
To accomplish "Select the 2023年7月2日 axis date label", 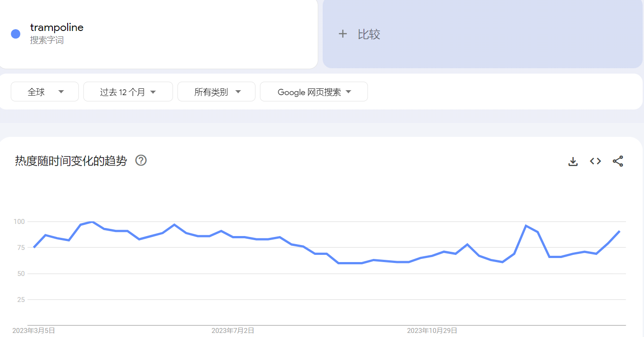I will pyautogui.click(x=233, y=331).
